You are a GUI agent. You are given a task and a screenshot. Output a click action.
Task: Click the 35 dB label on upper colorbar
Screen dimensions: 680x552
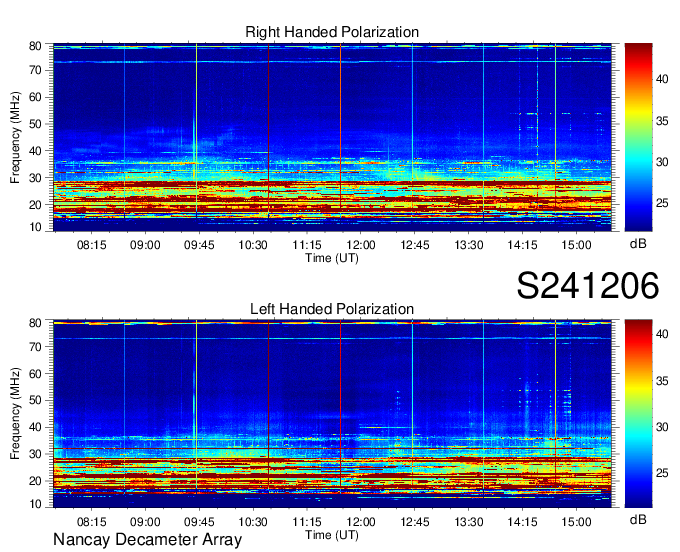click(x=662, y=121)
